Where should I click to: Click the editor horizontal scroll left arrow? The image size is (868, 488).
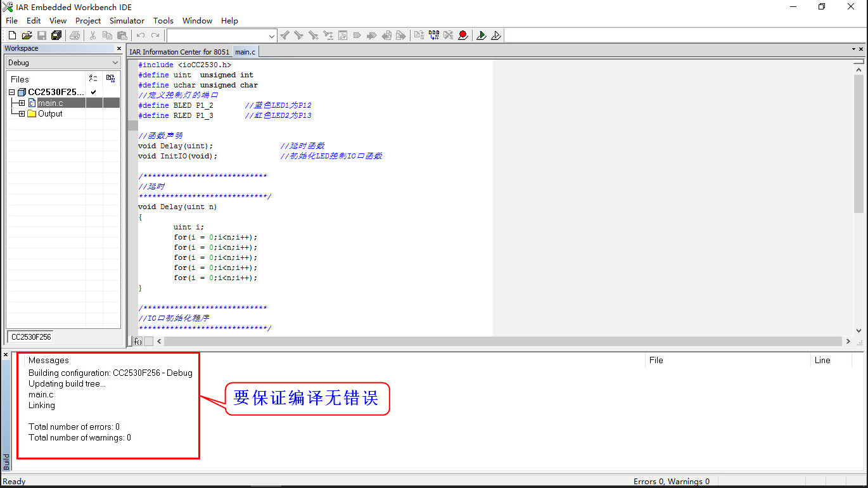(159, 341)
